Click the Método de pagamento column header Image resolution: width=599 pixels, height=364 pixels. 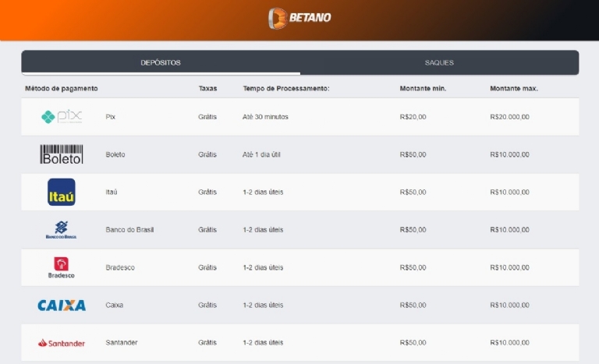tap(61, 88)
